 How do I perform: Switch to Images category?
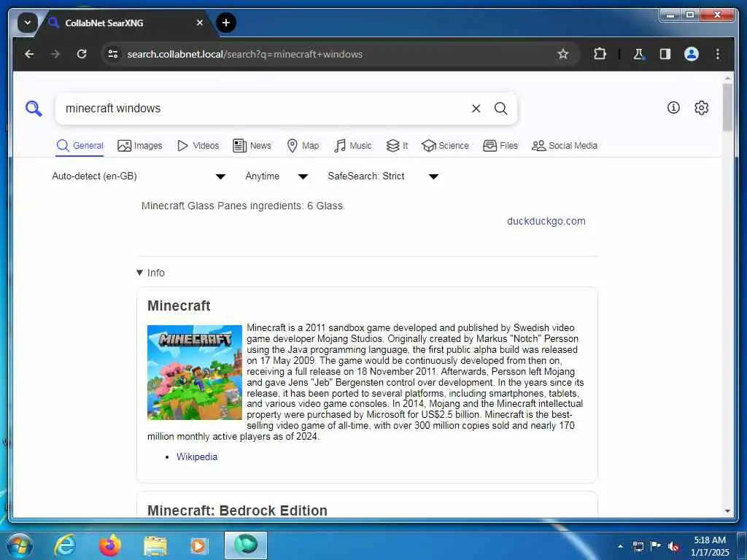[x=139, y=146]
